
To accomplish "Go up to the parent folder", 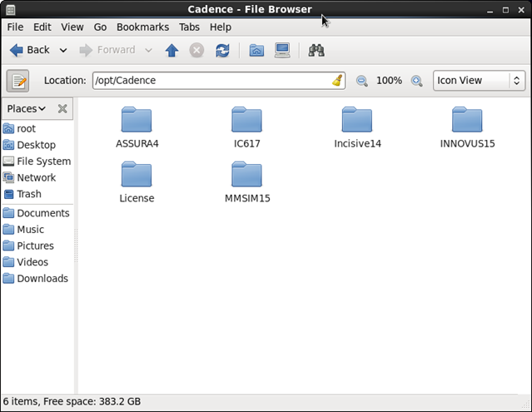I will pos(172,51).
